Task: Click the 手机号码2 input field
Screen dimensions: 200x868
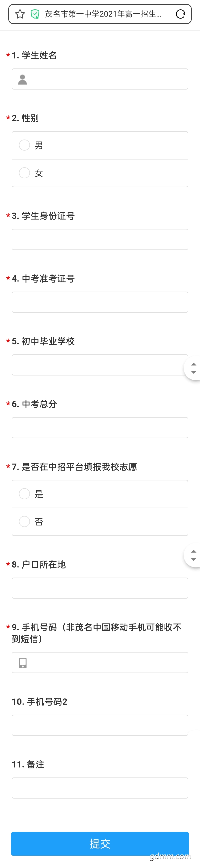Action: (100, 725)
